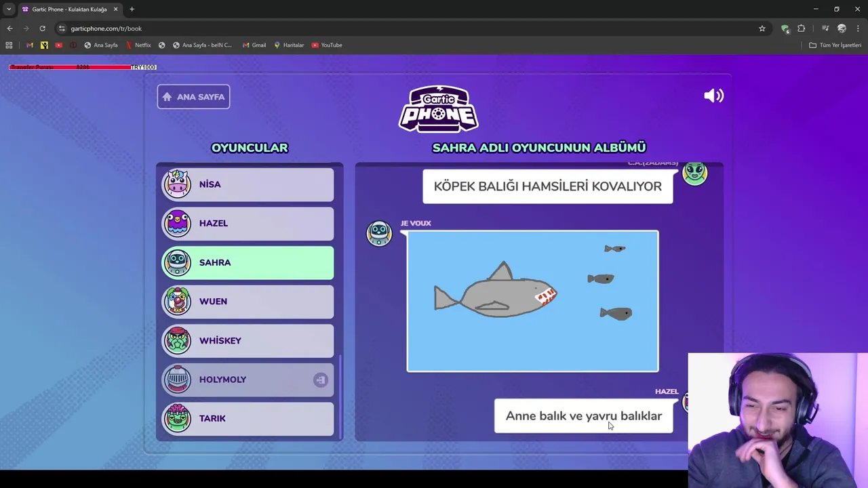This screenshot has height=488, width=868.
Task: Close the Gartic Phone tab
Action: [x=115, y=9]
